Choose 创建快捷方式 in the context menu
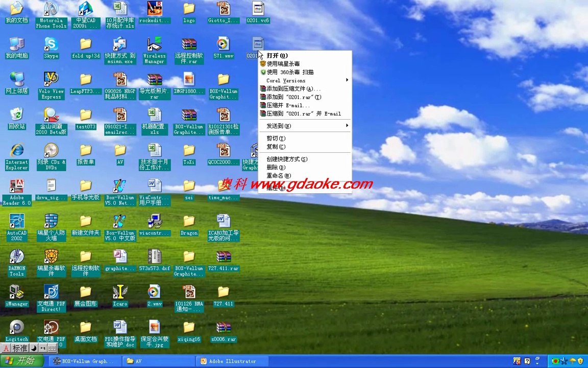588x368 pixels. tap(305, 159)
